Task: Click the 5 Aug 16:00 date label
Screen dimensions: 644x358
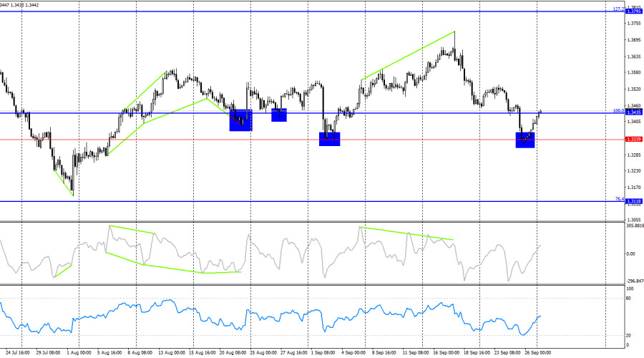Action: 109,353
